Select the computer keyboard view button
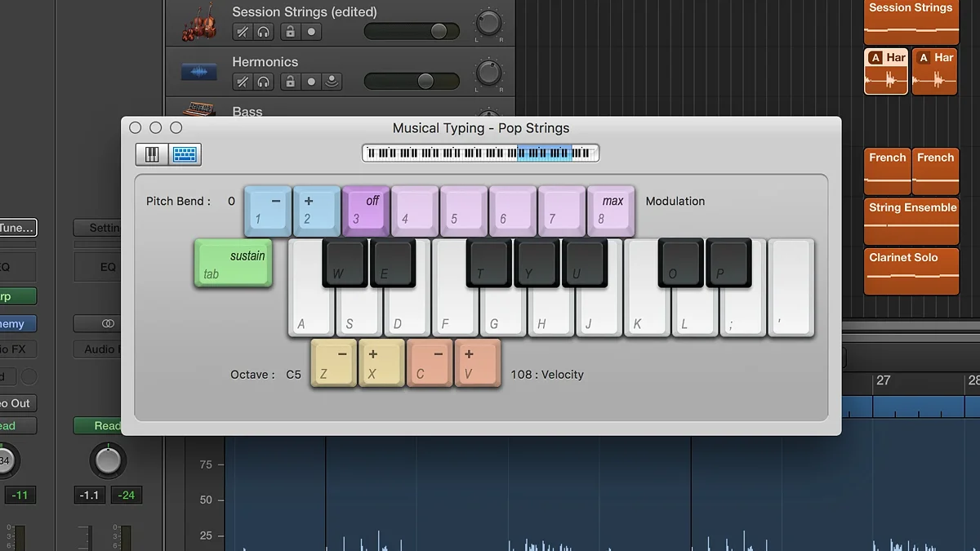980x551 pixels. point(185,154)
